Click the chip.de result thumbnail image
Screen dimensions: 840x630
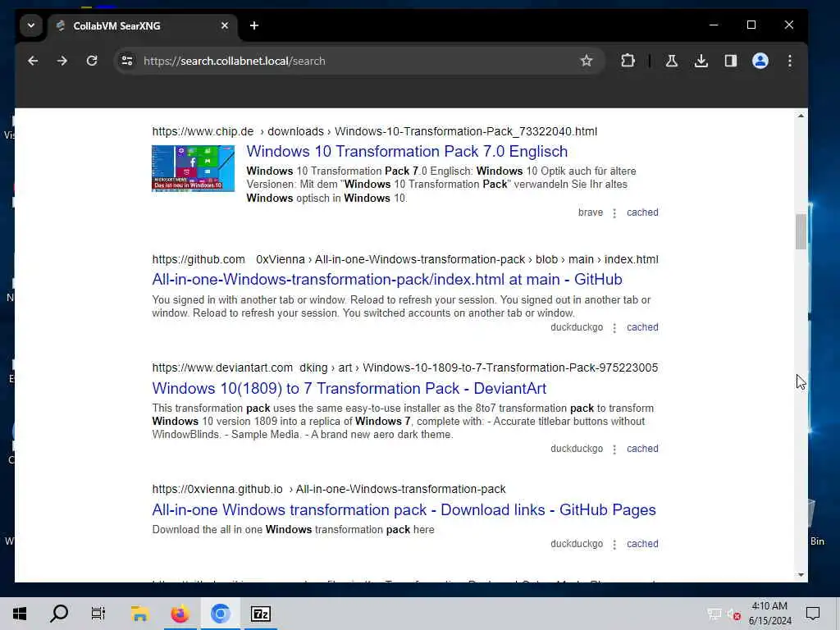coord(194,168)
